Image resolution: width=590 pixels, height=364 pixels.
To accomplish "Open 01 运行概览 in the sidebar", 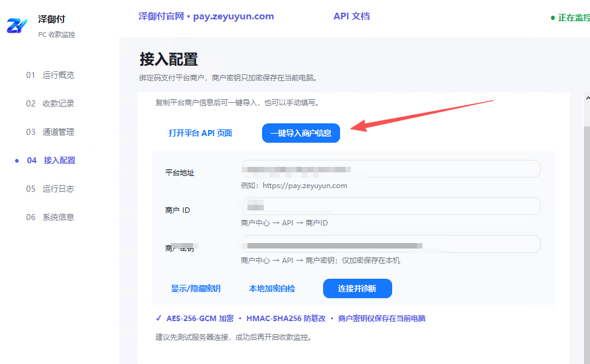I will (x=50, y=75).
